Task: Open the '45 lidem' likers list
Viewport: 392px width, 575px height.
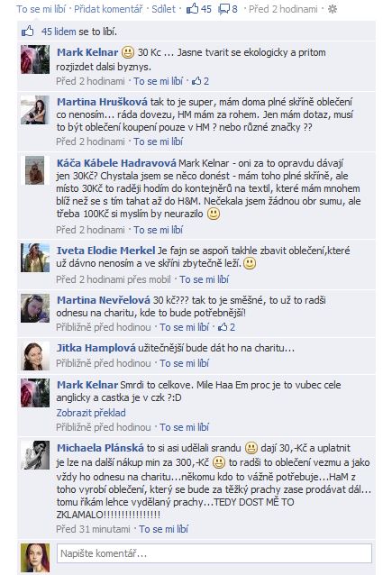Action: [x=59, y=32]
